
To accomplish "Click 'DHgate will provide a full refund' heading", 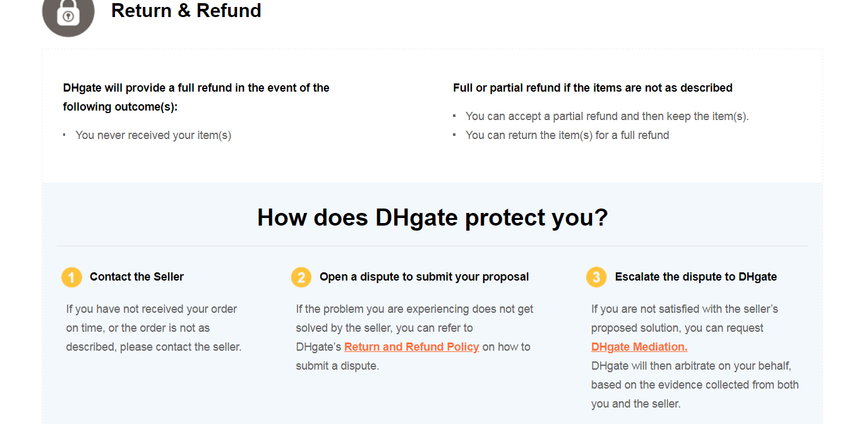I will pyautogui.click(x=196, y=97).
